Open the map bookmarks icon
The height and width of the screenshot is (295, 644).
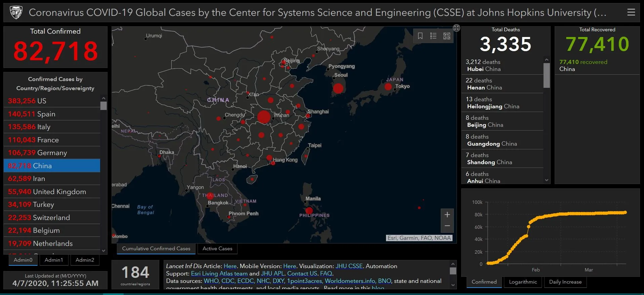point(420,36)
